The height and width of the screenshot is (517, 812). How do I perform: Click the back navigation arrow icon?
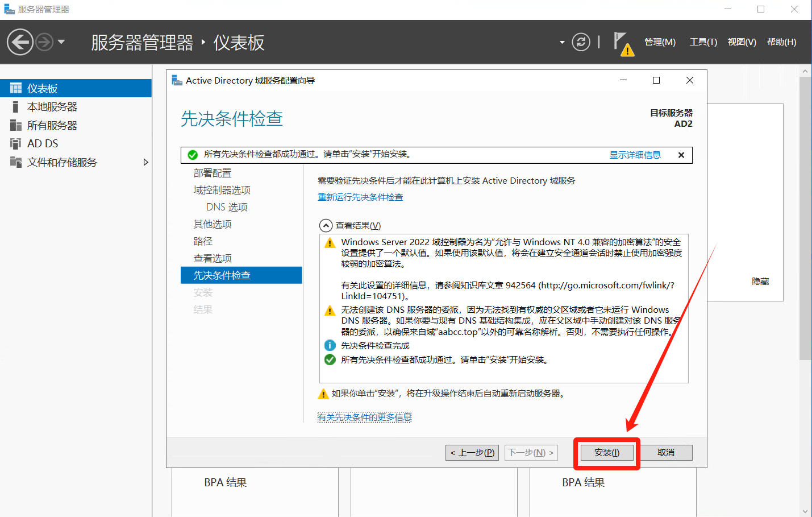20,42
